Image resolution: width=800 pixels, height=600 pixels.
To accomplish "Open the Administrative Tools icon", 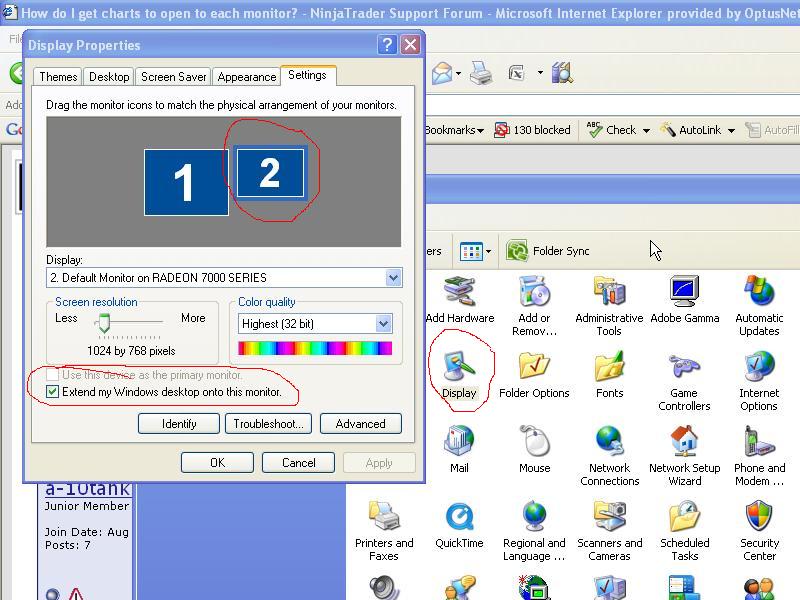I will click(609, 306).
